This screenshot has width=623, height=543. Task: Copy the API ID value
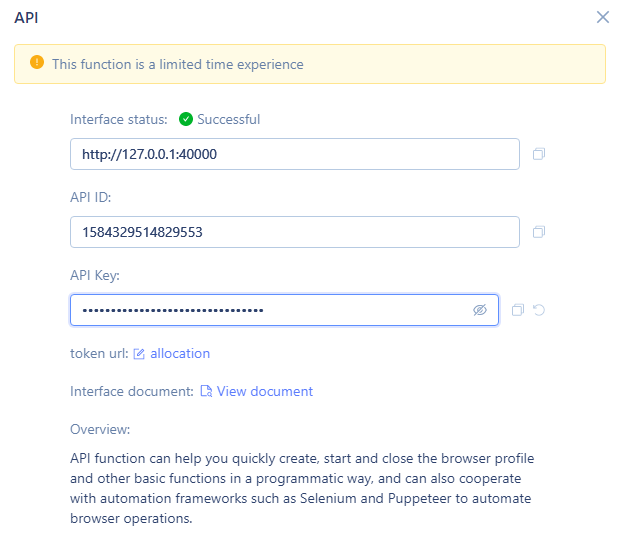pos(539,232)
